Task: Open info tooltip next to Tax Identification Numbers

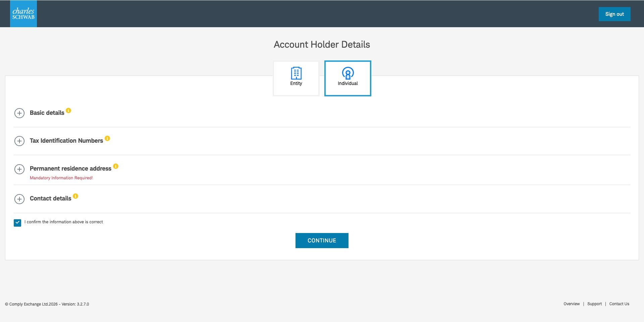Action: pos(107,138)
